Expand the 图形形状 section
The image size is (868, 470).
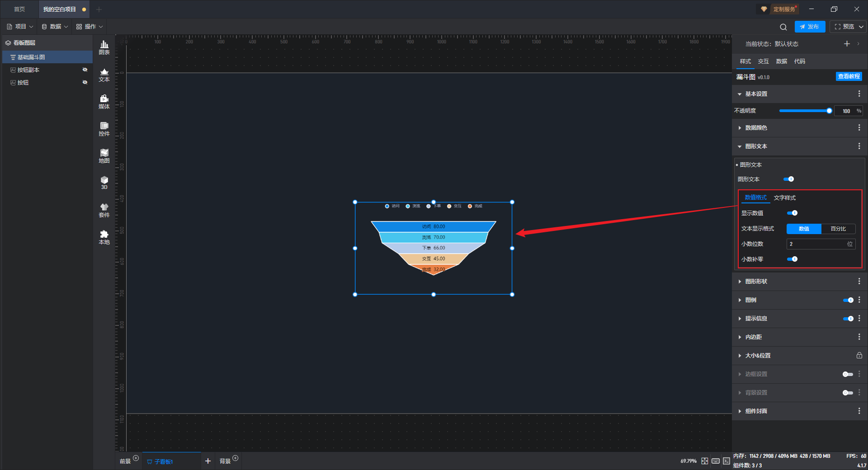point(740,282)
